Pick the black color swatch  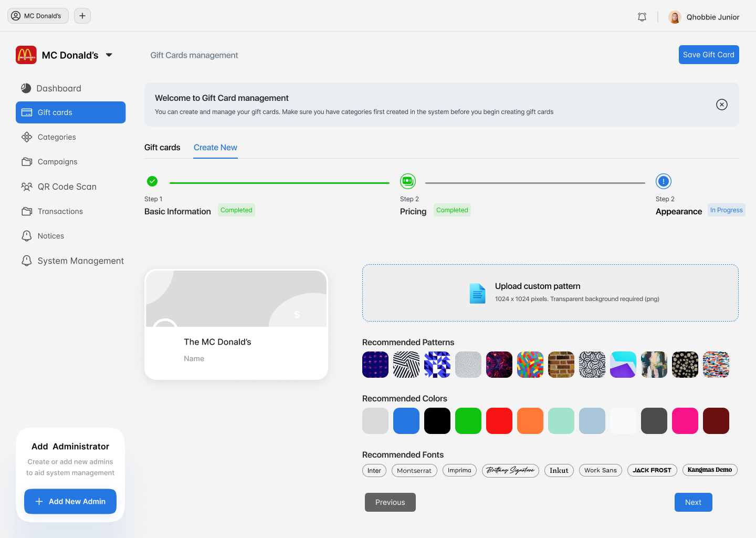point(437,421)
